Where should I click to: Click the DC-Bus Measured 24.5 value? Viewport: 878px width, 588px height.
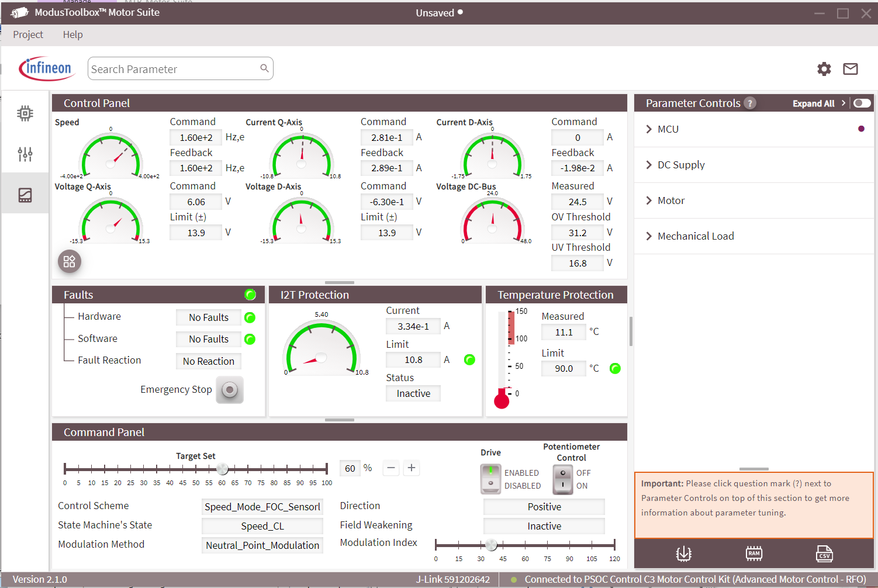(578, 202)
